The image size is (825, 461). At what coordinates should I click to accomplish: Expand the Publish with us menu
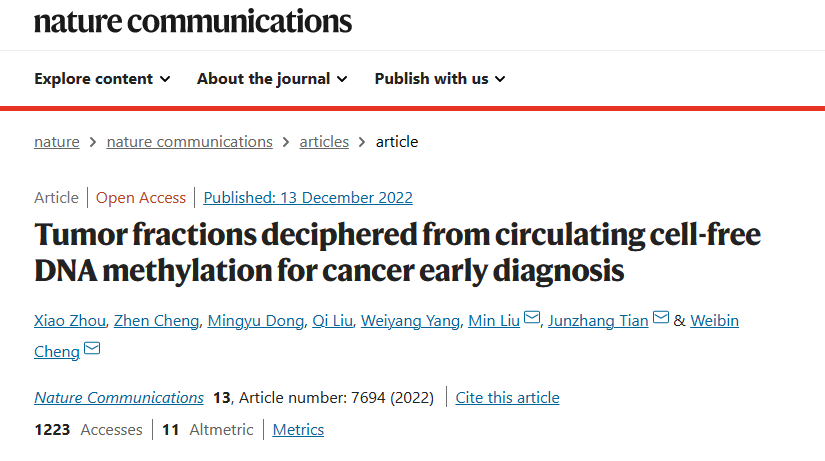pyautogui.click(x=440, y=79)
